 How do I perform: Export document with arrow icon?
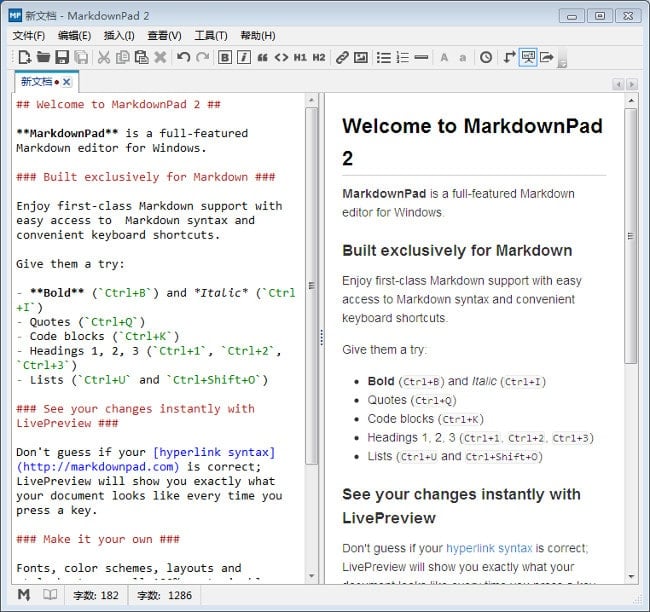547,57
